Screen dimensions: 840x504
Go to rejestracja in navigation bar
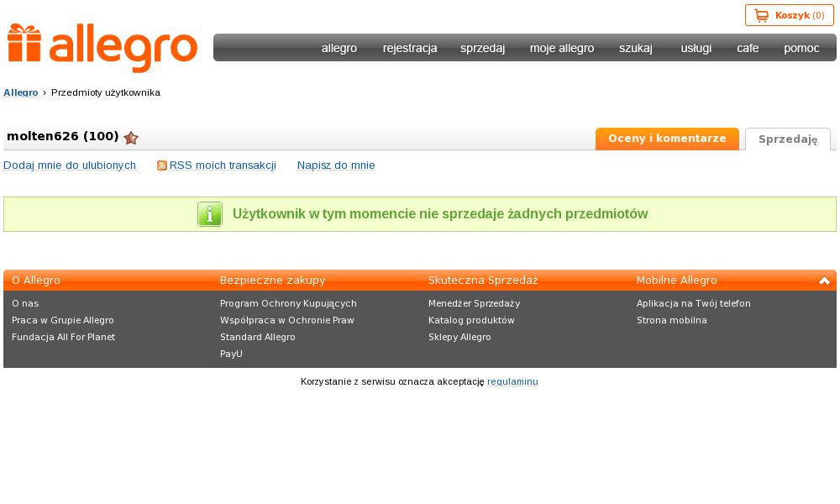coord(410,48)
